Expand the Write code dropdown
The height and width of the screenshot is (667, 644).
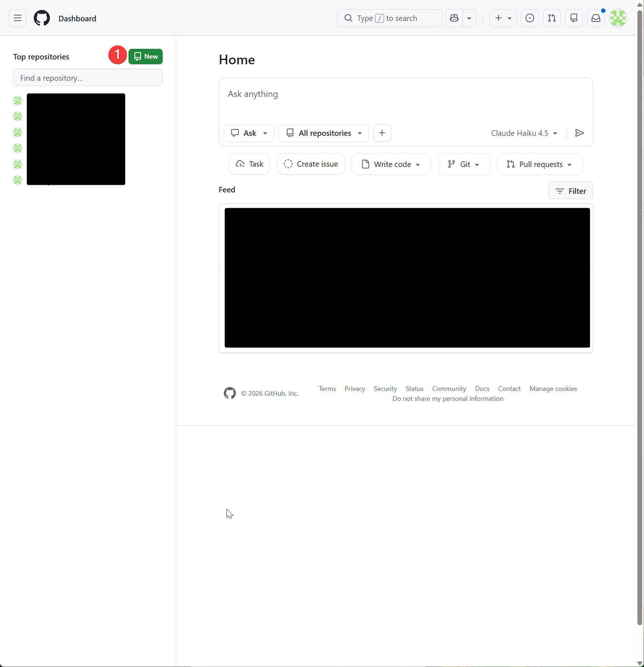pyautogui.click(x=391, y=164)
